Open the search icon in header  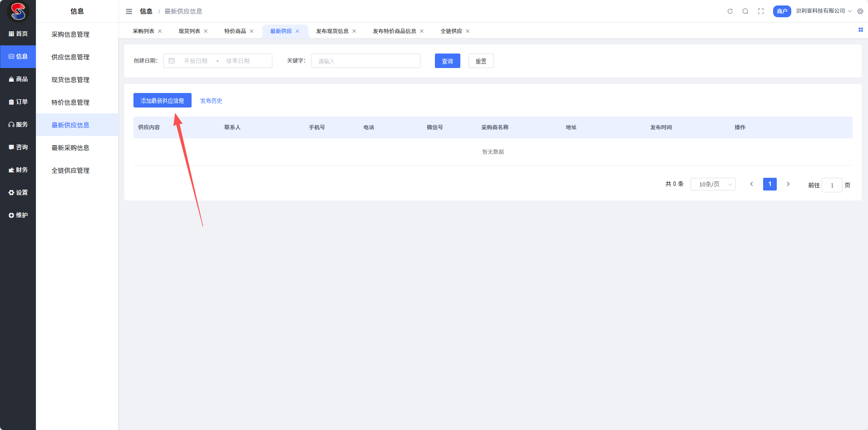(745, 11)
